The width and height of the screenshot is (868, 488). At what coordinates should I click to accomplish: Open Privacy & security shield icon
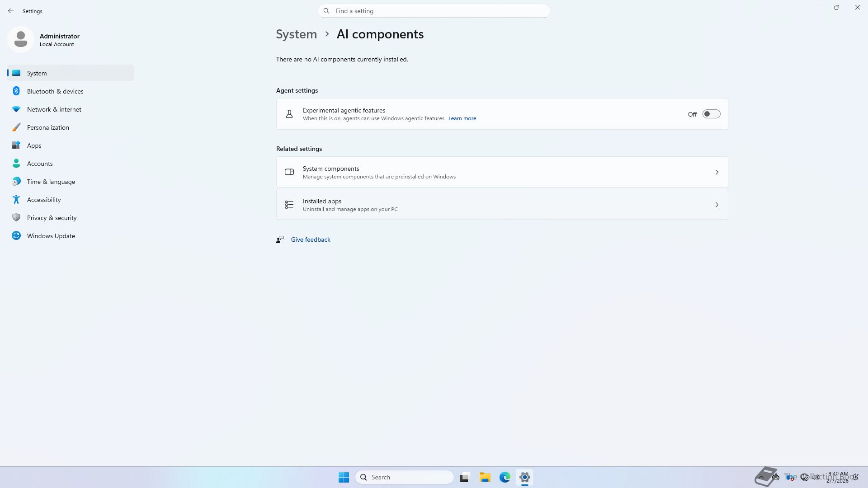[16, 218]
